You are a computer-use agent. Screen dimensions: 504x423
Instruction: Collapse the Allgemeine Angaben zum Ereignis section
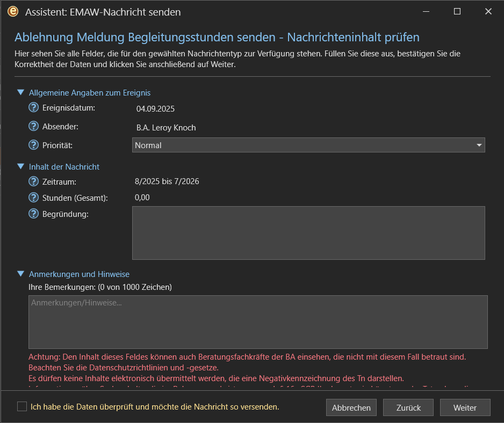pyautogui.click(x=21, y=92)
